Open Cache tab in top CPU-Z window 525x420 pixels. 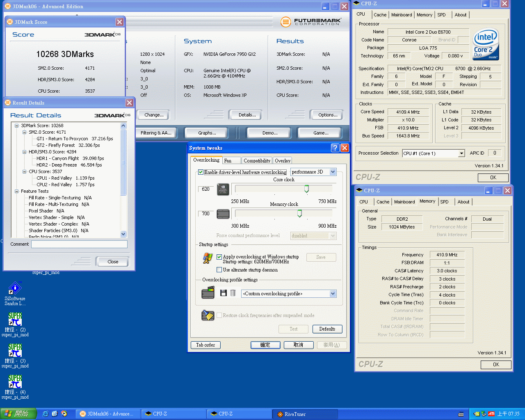380,15
